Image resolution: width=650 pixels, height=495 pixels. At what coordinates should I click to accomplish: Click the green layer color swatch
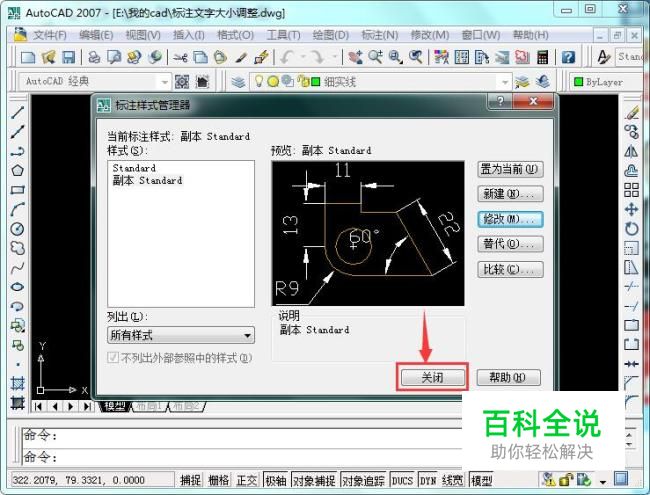[x=316, y=82]
